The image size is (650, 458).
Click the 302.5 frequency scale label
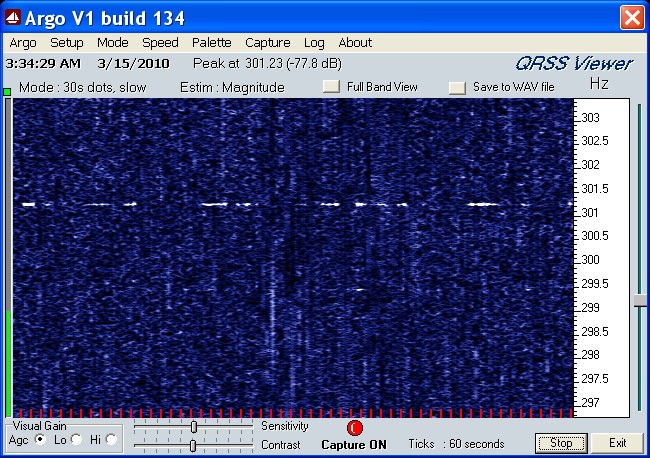click(x=595, y=141)
